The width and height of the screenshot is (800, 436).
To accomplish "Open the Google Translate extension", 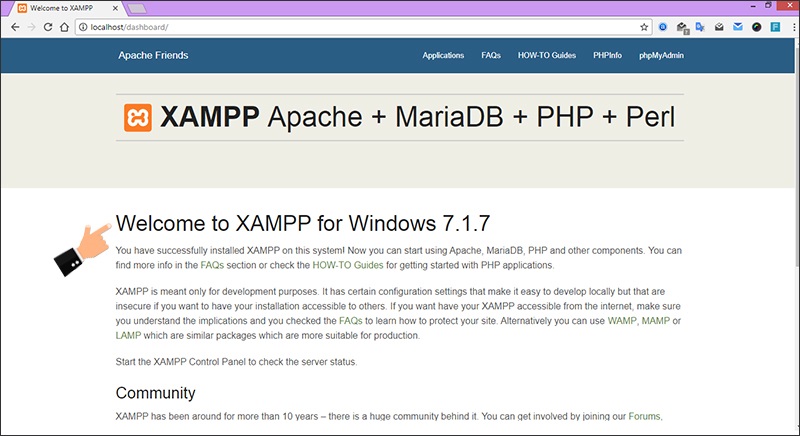I will (700, 27).
